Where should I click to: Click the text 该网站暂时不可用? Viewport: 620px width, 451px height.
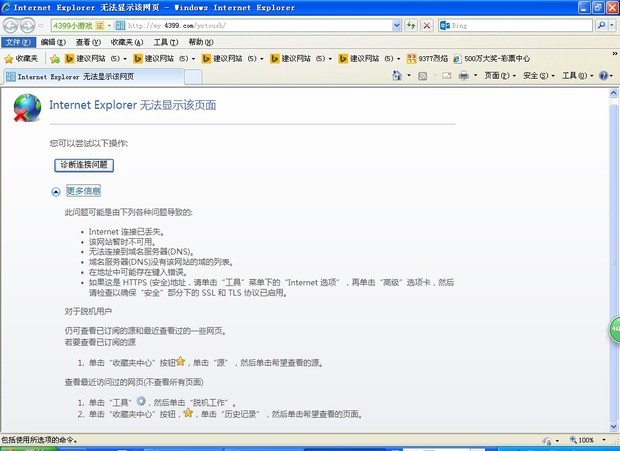(x=122, y=242)
